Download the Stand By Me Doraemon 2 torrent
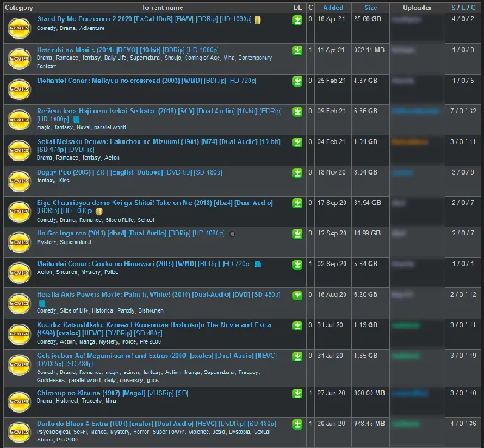 tap(297, 20)
